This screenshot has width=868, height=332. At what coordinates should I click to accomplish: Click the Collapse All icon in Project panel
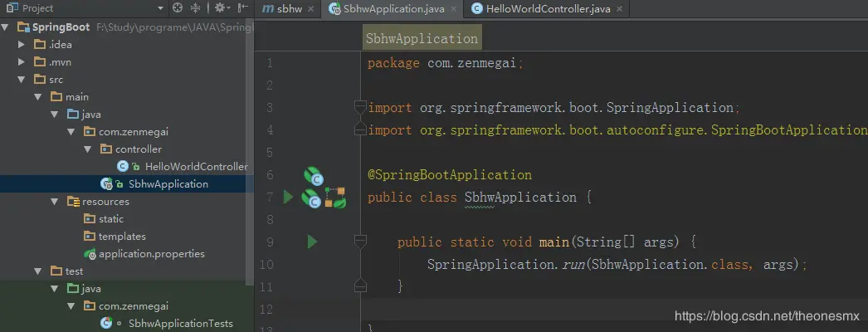tap(195, 7)
